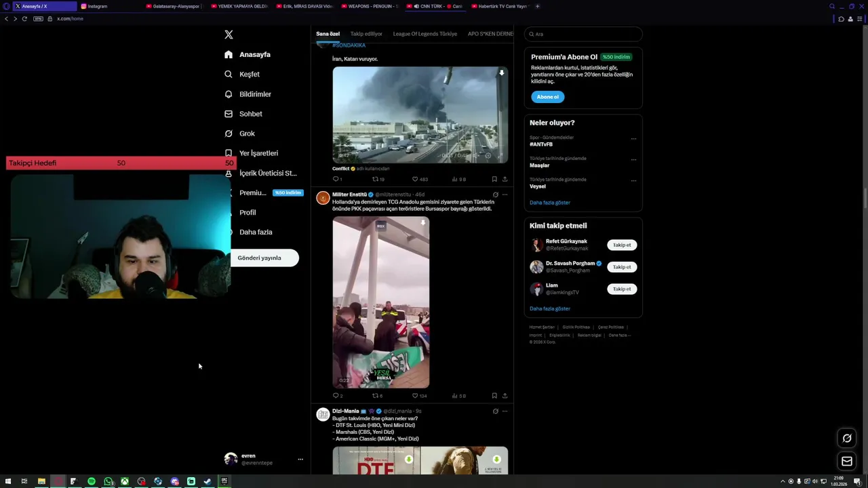Image resolution: width=868 pixels, height=488 pixels.
Task: Play the smoke explosion video
Action: pyautogui.click(x=420, y=115)
